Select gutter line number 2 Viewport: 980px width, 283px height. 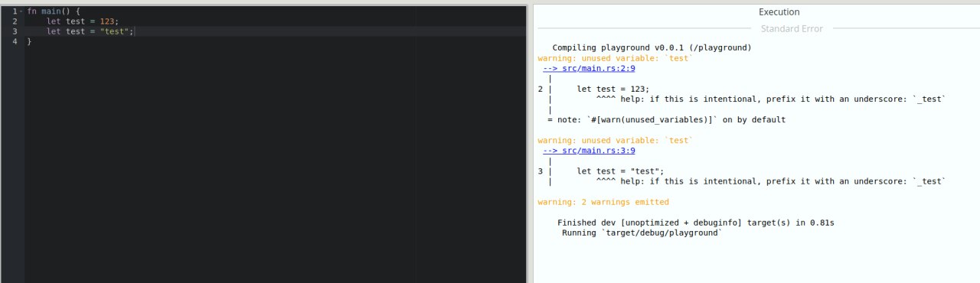click(15, 21)
